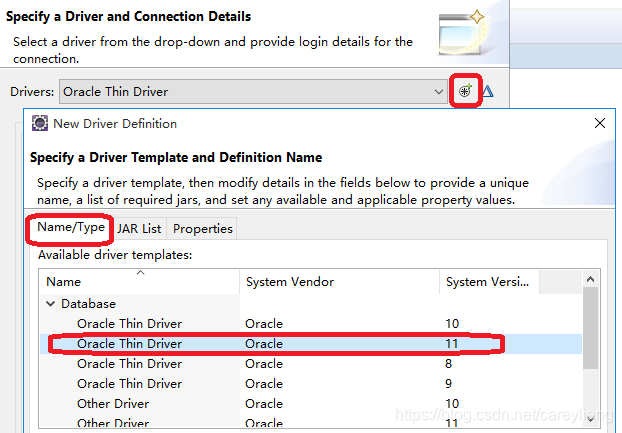Open the JAR List tab
The height and width of the screenshot is (433, 622).
point(139,229)
